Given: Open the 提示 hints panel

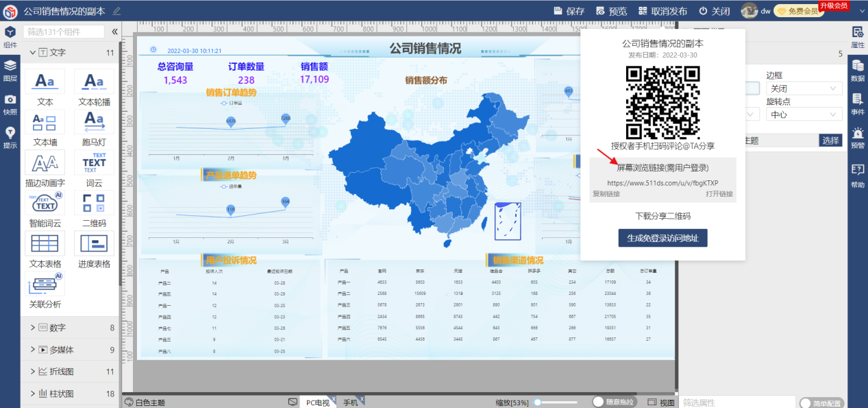Looking at the screenshot, I should tap(10, 138).
